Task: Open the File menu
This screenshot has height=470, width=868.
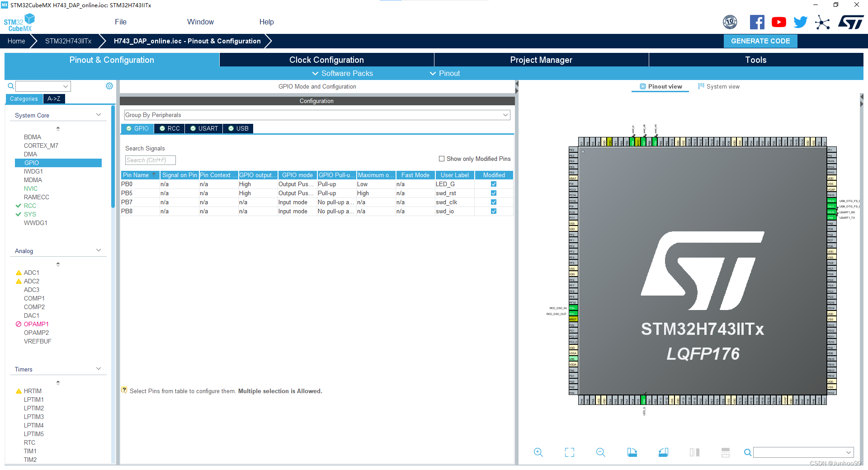Action: click(121, 22)
